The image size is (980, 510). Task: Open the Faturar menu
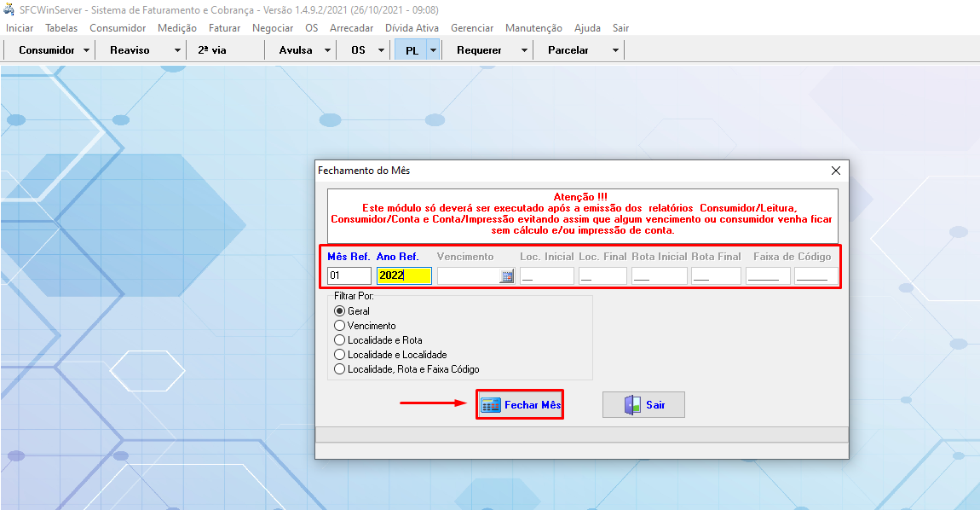point(225,28)
